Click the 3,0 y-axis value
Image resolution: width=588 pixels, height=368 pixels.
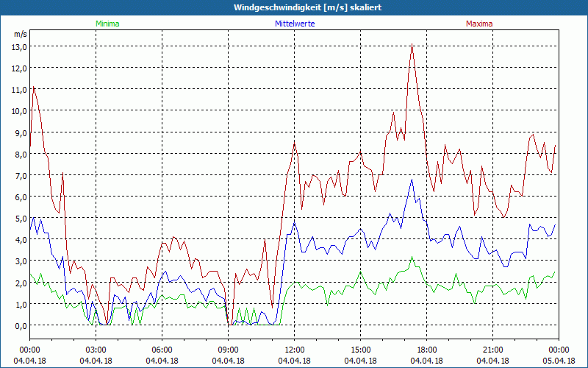[21, 261]
